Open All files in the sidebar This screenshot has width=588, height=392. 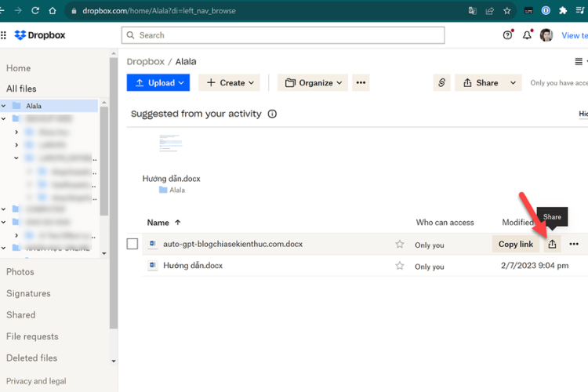pyautogui.click(x=21, y=89)
